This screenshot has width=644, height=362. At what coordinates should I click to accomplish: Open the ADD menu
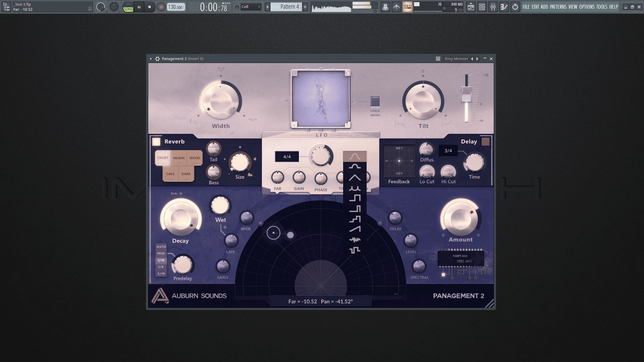point(544,7)
